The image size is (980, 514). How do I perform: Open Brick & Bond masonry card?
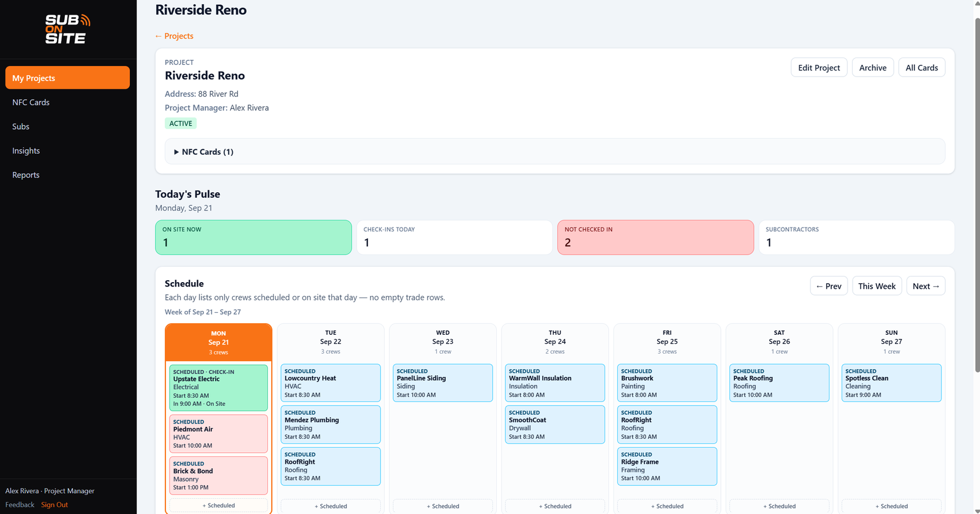219,475
